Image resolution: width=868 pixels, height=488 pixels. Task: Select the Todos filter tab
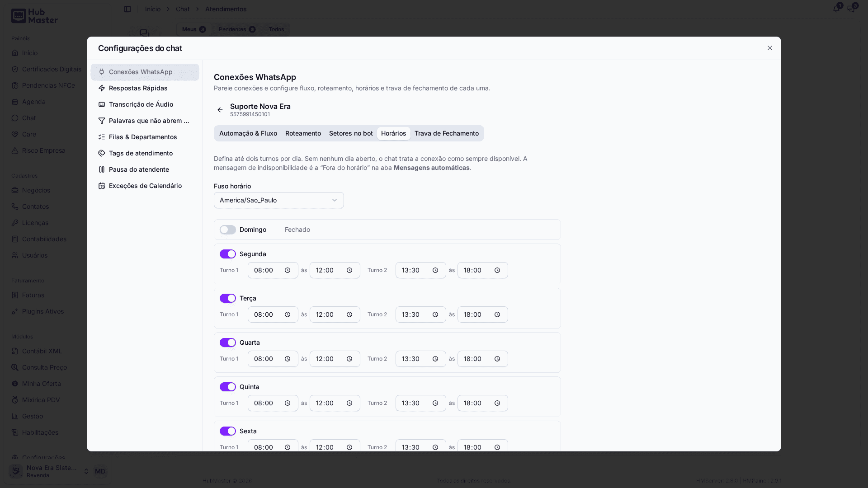[276, 29]
